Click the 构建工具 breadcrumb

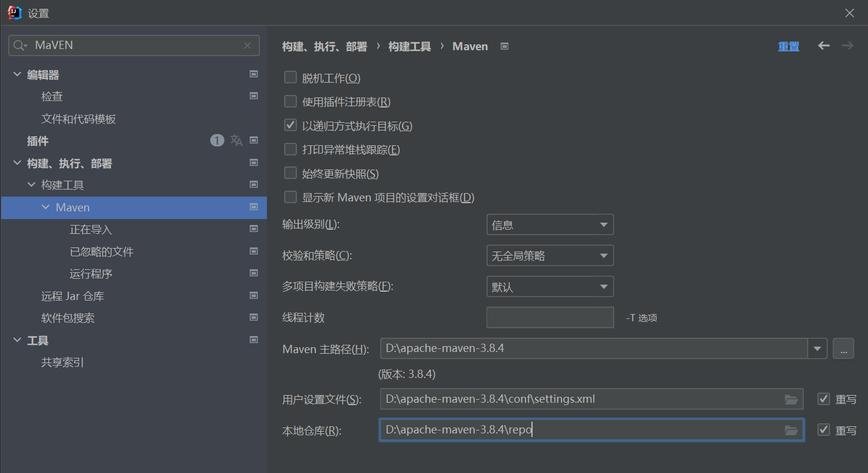pyautogui.click(x=410, y=46)
